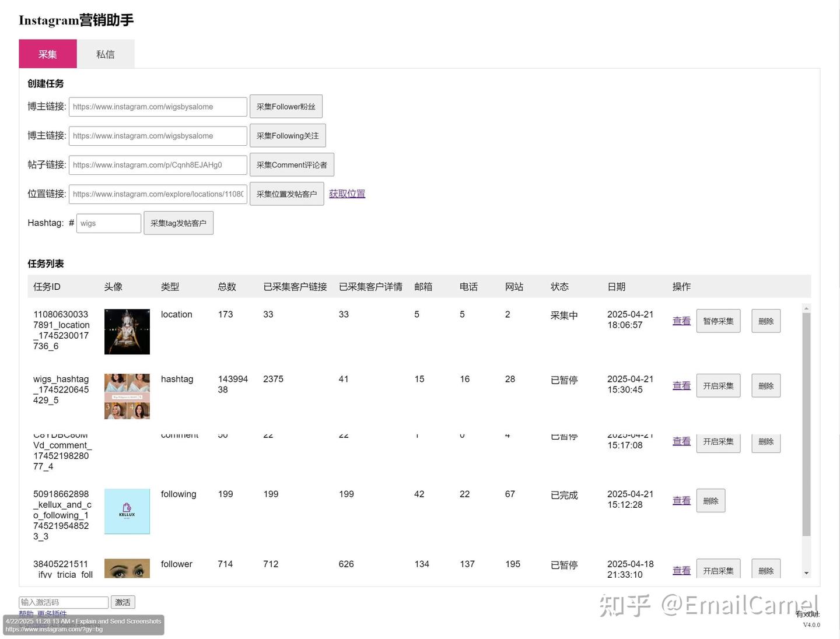The image size is (840, 639).
Task: Click 查看 for the location task
Action: tap(681, 321)
